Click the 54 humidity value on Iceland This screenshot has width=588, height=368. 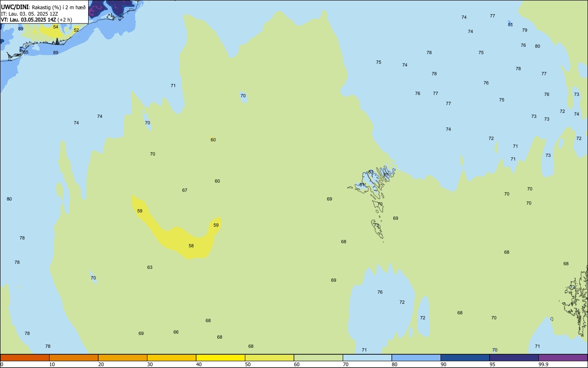click(x=56, y=27)
